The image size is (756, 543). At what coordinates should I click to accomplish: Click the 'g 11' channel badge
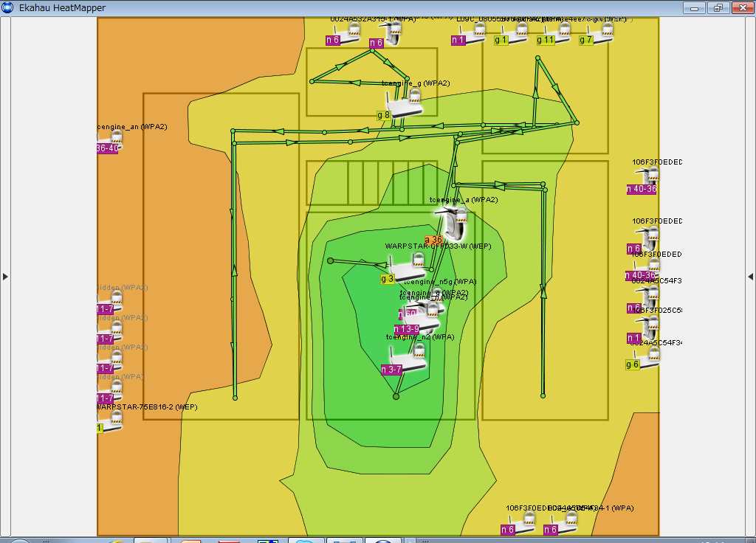[546, 40]
